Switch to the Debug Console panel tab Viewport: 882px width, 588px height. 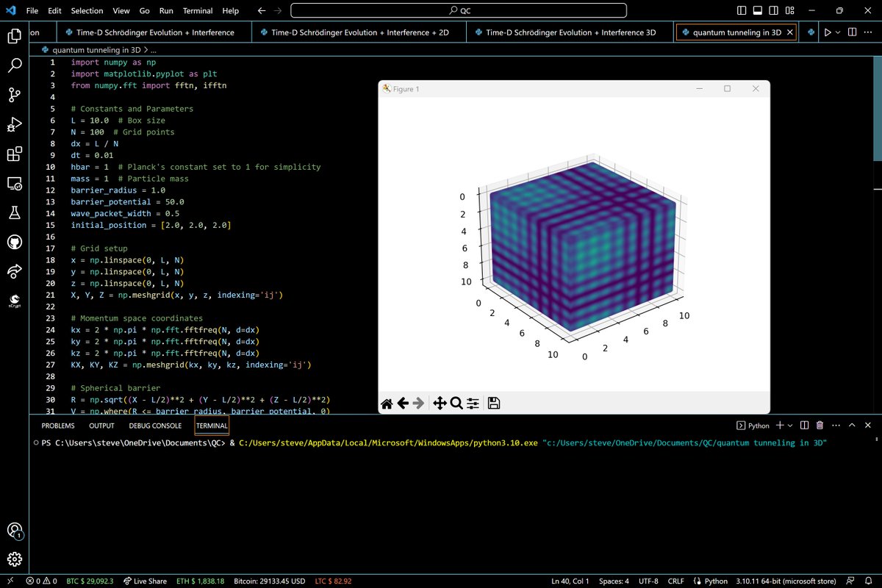(x=155, y=426)
